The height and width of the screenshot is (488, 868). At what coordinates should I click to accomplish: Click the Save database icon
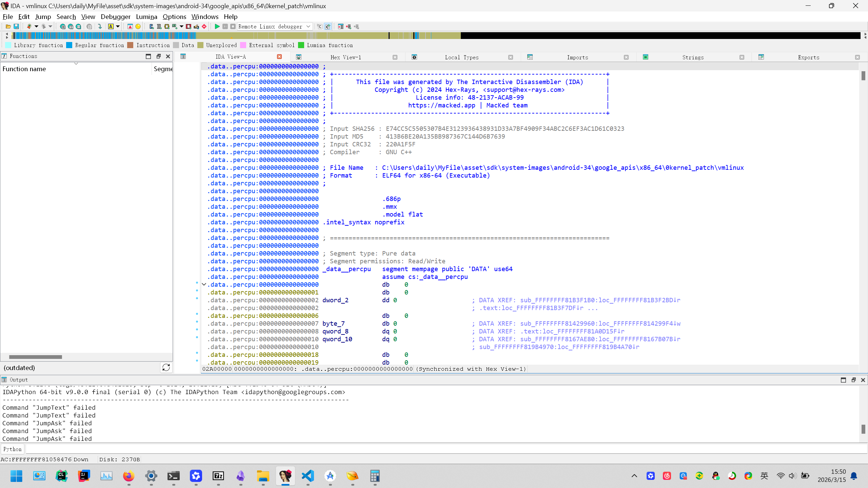tap(16, 26)
